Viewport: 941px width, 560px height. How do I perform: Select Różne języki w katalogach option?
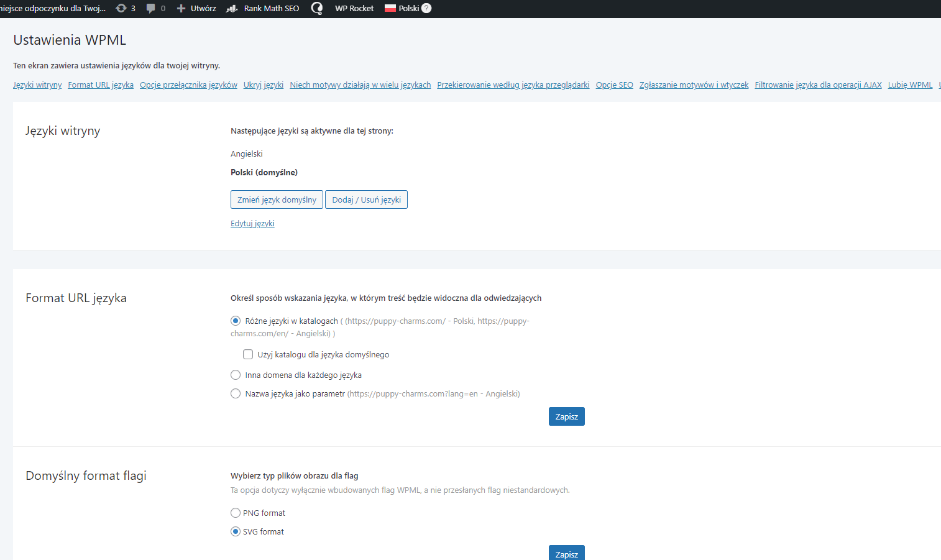tap(236, 321)
